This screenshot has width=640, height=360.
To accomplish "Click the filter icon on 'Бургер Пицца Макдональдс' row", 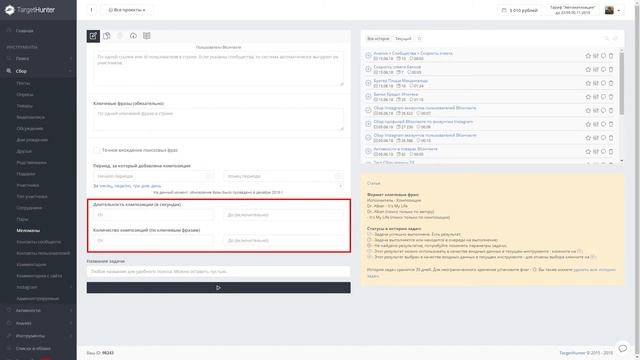I will [596, 83].
